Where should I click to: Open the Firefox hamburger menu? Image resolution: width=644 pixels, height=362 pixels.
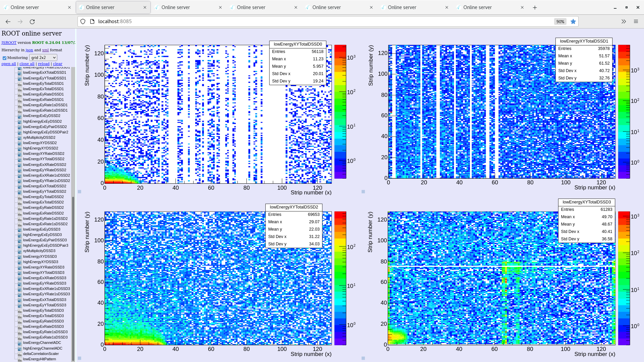click(x=636, y=21)
